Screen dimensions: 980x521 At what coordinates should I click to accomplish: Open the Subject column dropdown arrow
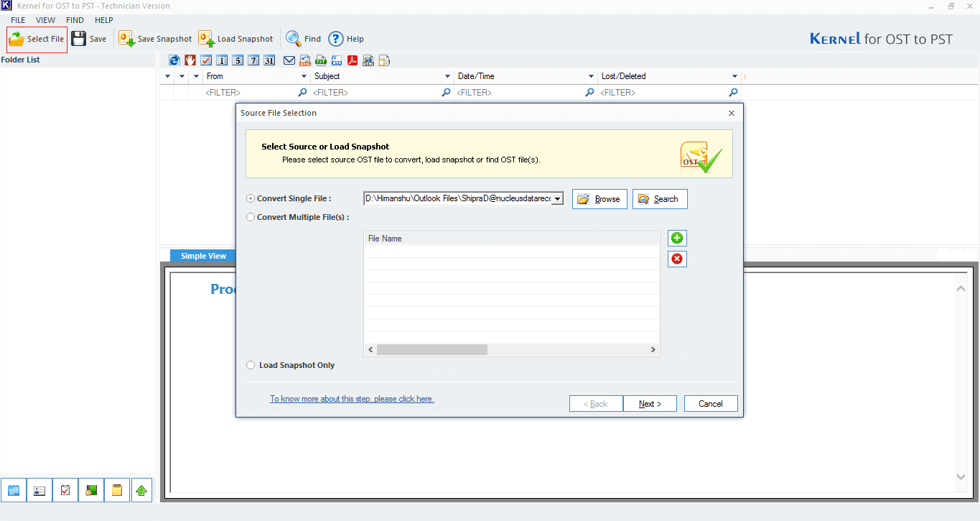(x=447, y=76)
